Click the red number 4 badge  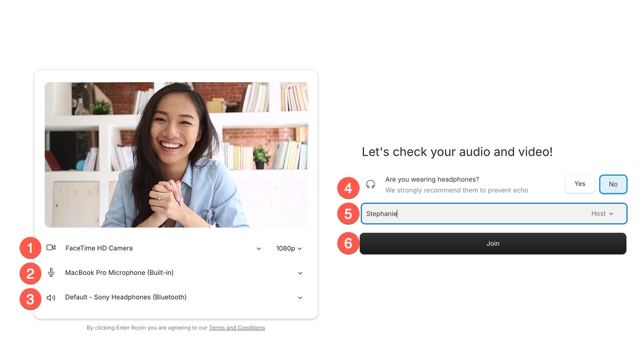(x=348, y=189)
